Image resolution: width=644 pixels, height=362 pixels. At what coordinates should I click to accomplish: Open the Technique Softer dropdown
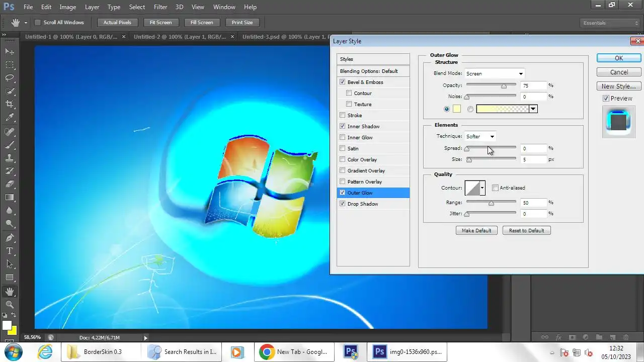pyautogui.click(x=480, y=136)
